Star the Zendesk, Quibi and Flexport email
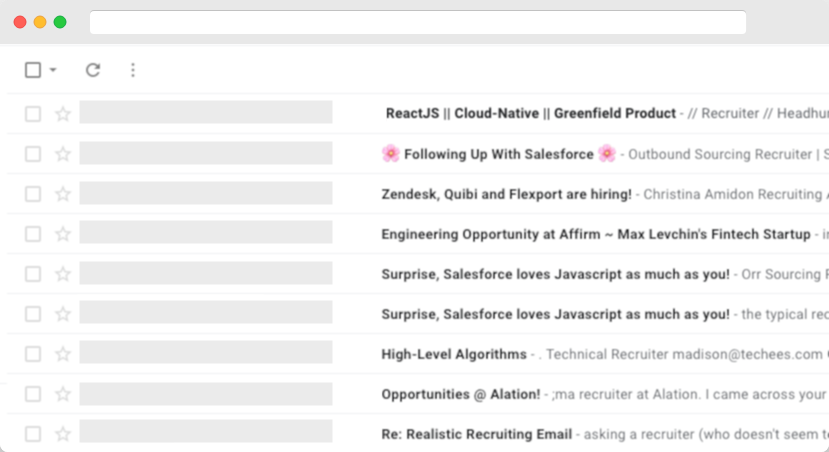 [x=63, y=194]
